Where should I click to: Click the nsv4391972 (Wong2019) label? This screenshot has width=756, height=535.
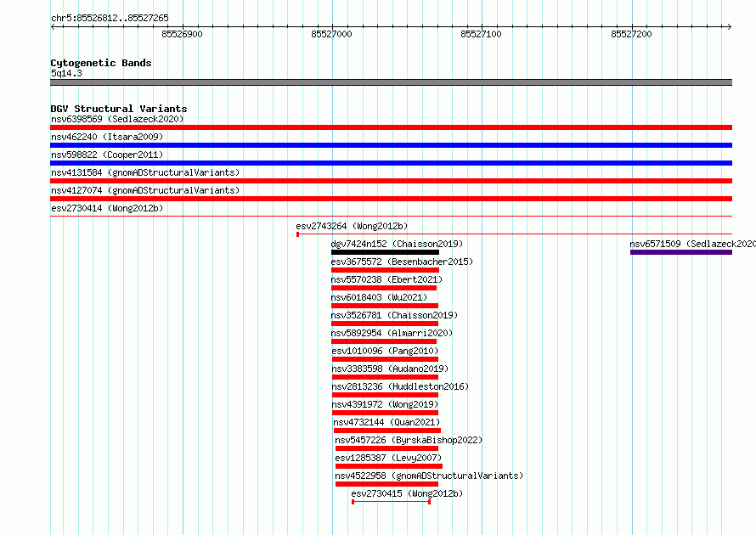[x=385, y=404]
